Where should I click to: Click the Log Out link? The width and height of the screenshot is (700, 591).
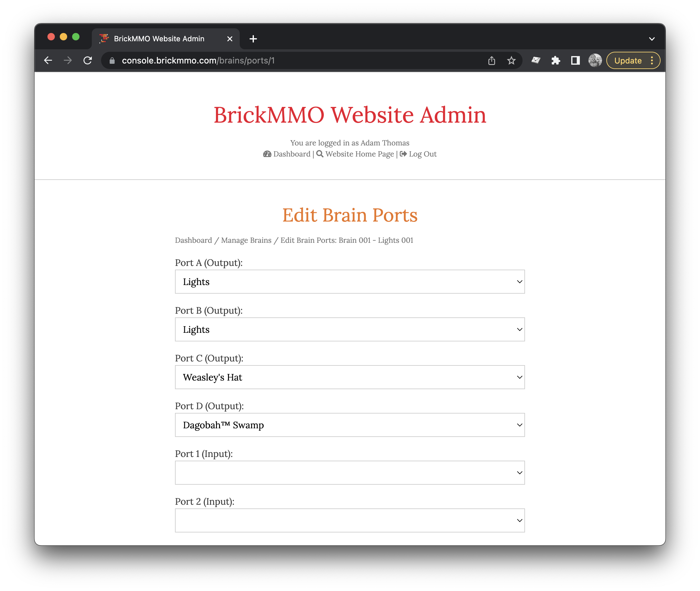[x=422, y=154]
